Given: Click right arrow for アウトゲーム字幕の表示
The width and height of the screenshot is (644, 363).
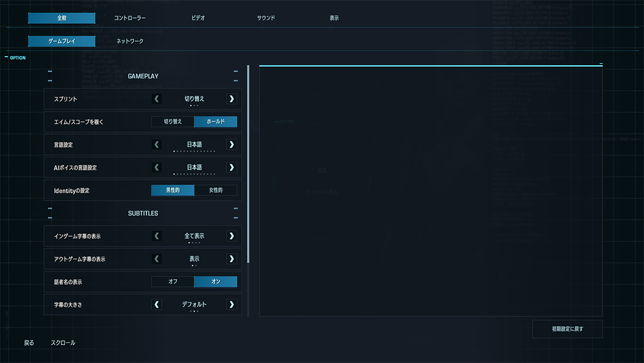Looking at the screenshot, I should click(x=231, y=259).
